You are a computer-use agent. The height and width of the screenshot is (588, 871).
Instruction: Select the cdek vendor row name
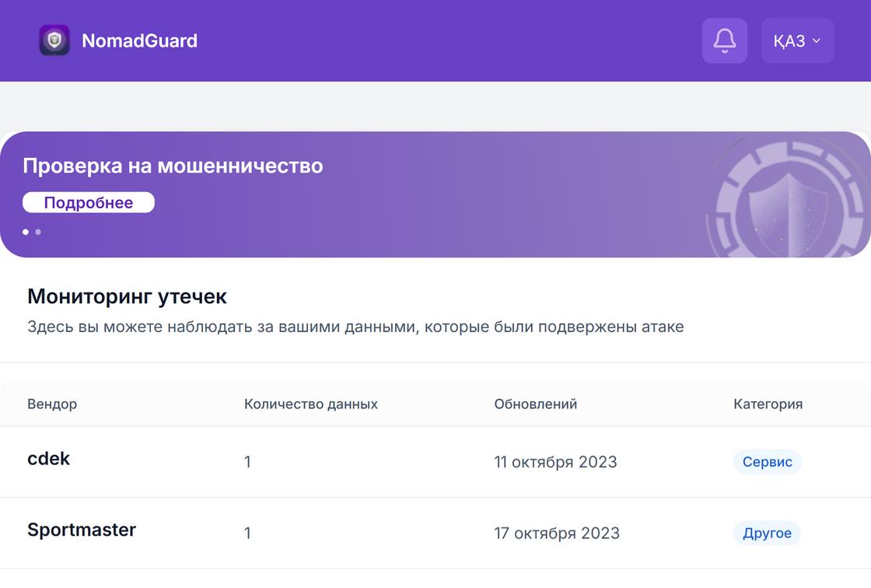click(48, 459)
